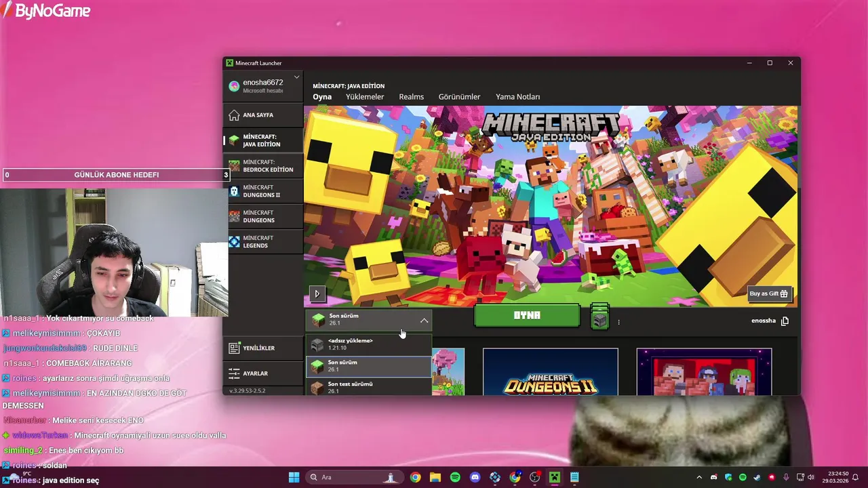Switch to Yama Notları tab
868x488 pixels.
click(x=517, y=97)
